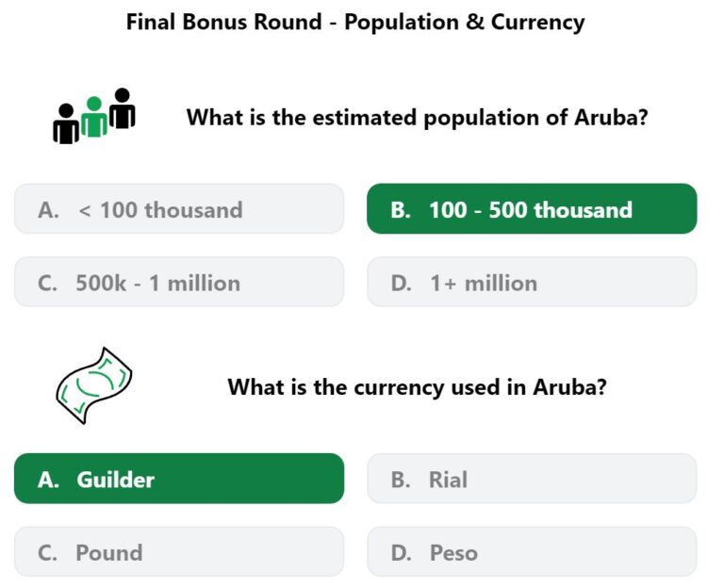Click the Aruba currency question text
The image size is (707, 588).
pos(417,387)
